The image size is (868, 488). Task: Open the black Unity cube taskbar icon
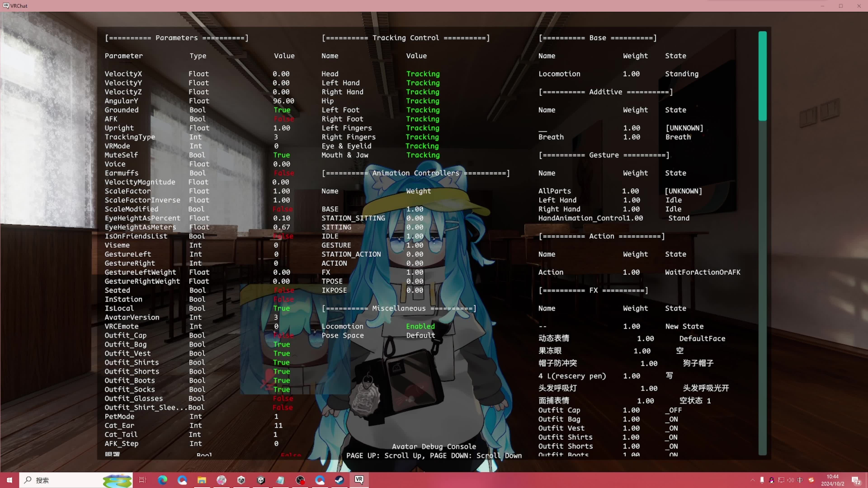[x=261, y=480]
